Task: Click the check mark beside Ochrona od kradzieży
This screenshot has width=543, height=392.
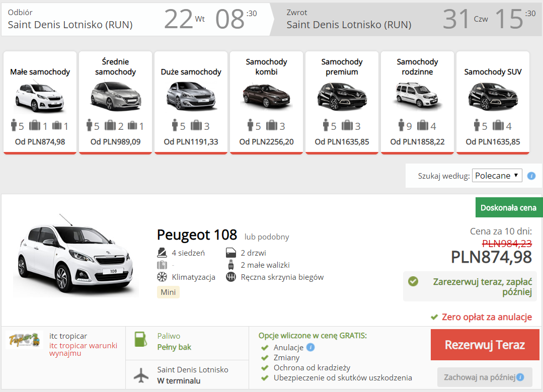Action: [x=265, y=368]
